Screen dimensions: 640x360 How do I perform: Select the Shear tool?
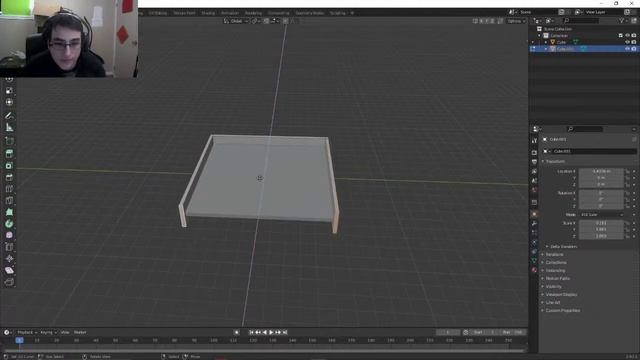pos(9,270)
